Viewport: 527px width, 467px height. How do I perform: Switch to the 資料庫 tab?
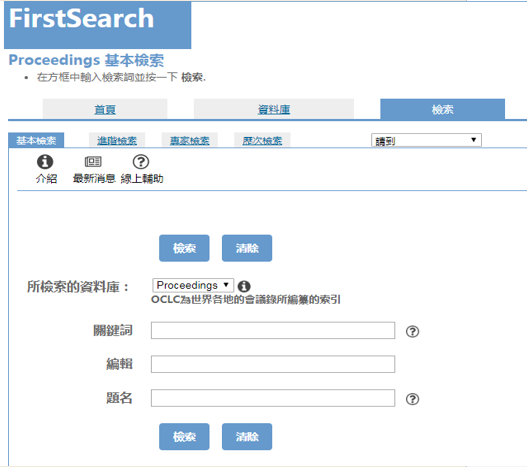click(274, 109)
